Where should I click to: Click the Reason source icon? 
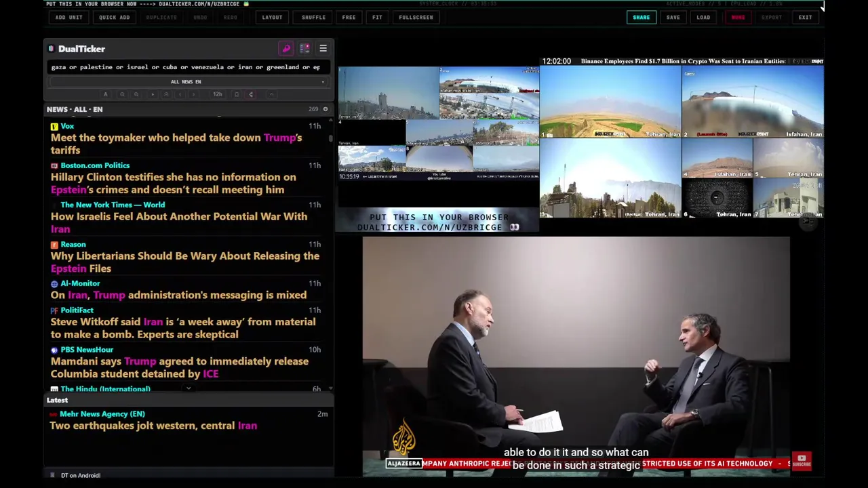[54, 245]
